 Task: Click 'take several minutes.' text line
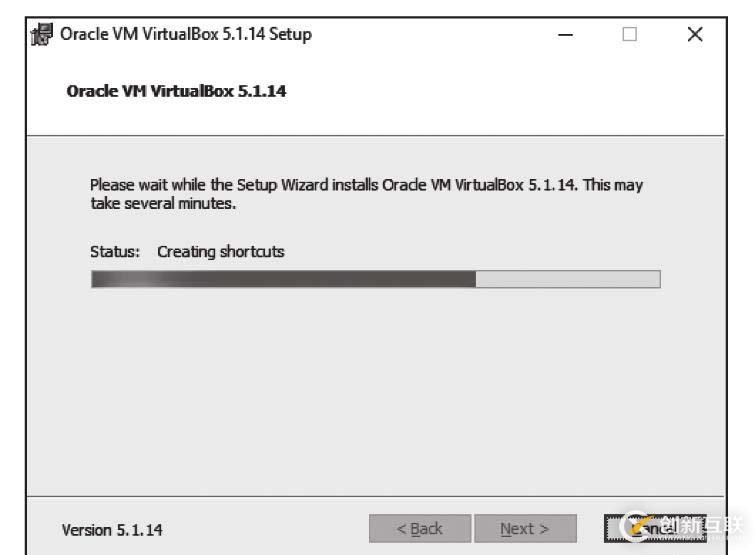(162, 204)
